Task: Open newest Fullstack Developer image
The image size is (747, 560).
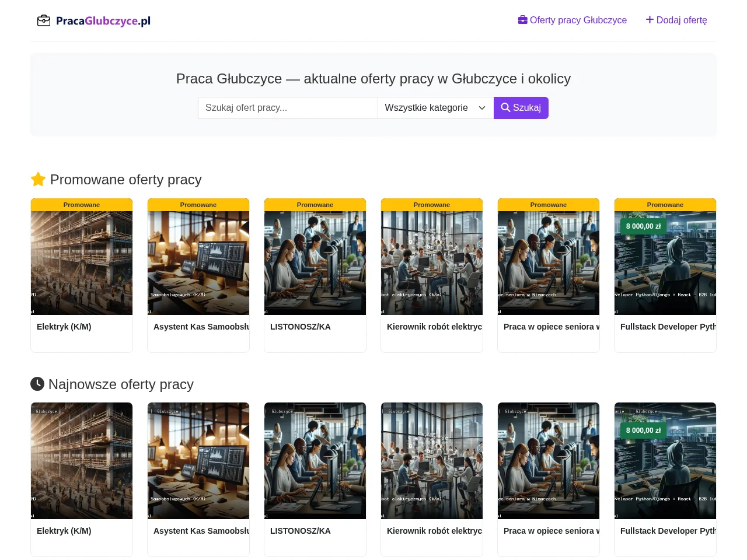Action: pos(665,461)
